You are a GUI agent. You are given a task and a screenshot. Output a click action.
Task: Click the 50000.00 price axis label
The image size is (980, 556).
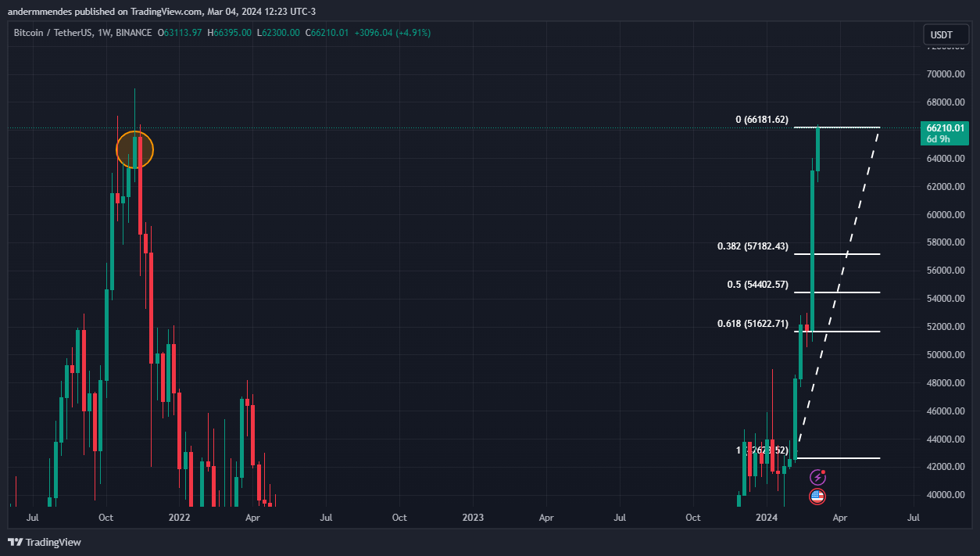945,355
